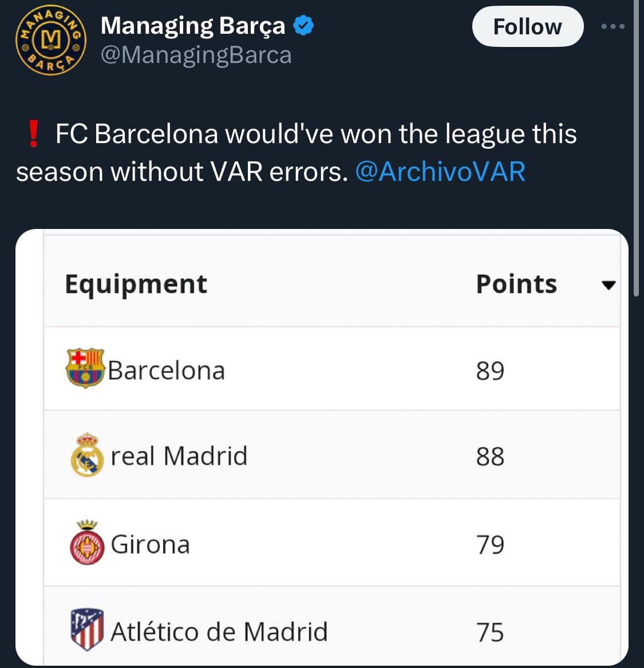The height and width of the screenshot is (668, 644).
Task: Click the Girona club crest
Action: pos(87,543)
